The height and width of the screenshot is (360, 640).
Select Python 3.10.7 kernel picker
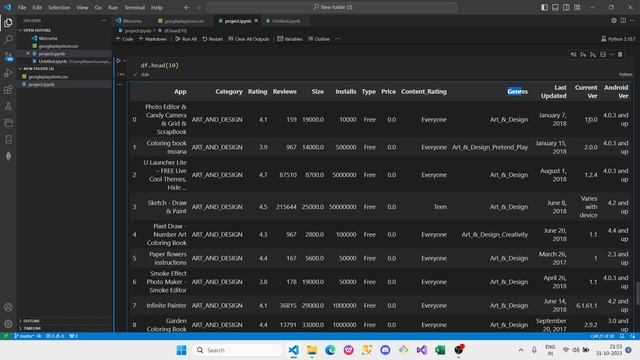click(618, 39)
